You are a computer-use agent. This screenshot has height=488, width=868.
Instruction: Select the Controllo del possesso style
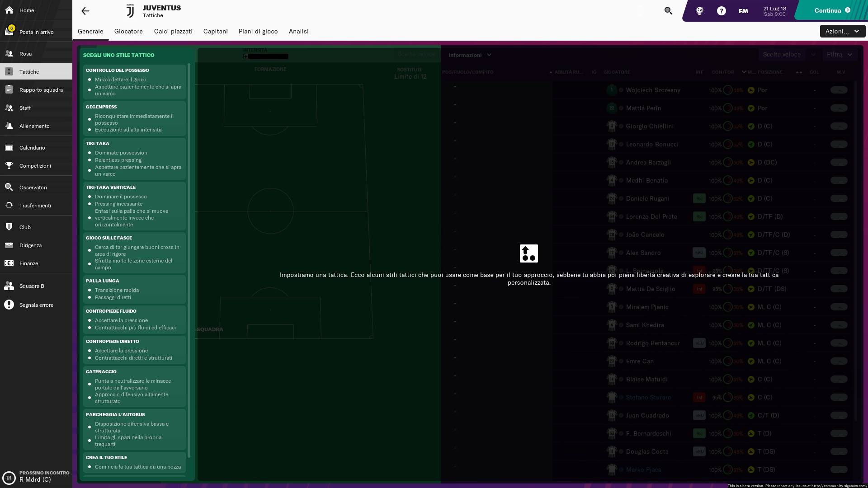(x=134, y=82)
